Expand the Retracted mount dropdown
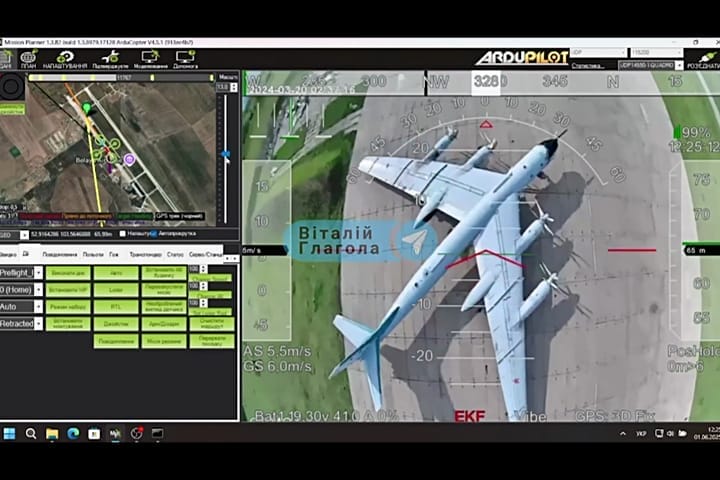This screenshot has width=720, height=480. tap(39, 323)
